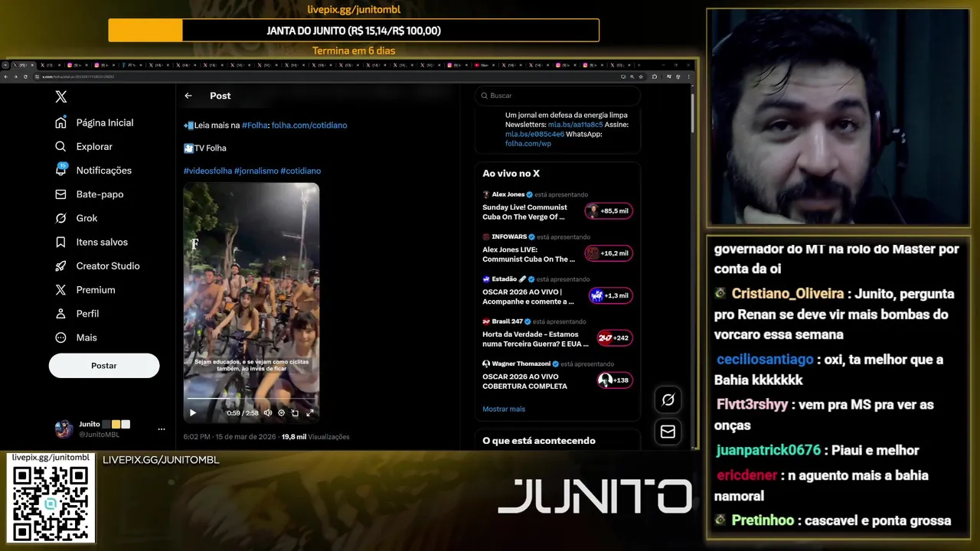Click the browser address bar URL
Image resolution: width=980 pixels, height=551 pixels.
[77, 77]
